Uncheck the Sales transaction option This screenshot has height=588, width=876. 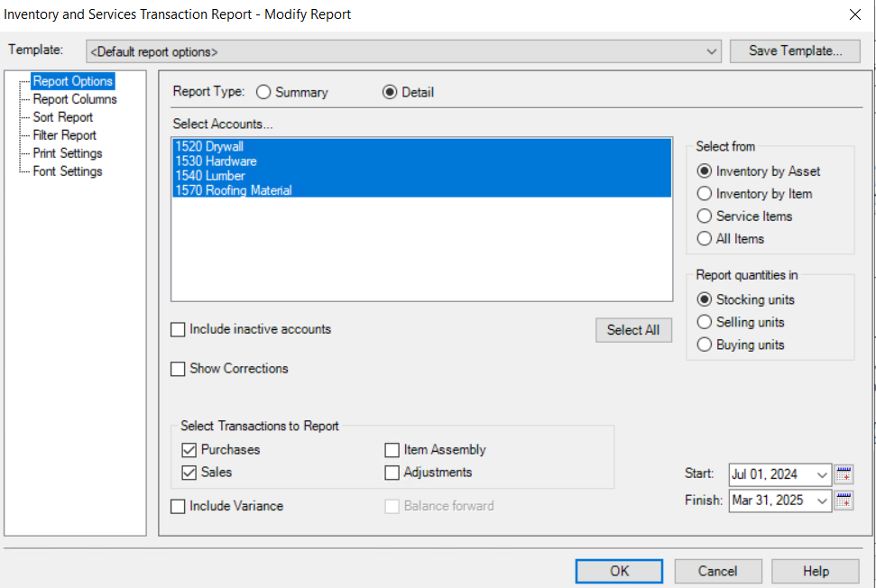[x=189, y=472]
